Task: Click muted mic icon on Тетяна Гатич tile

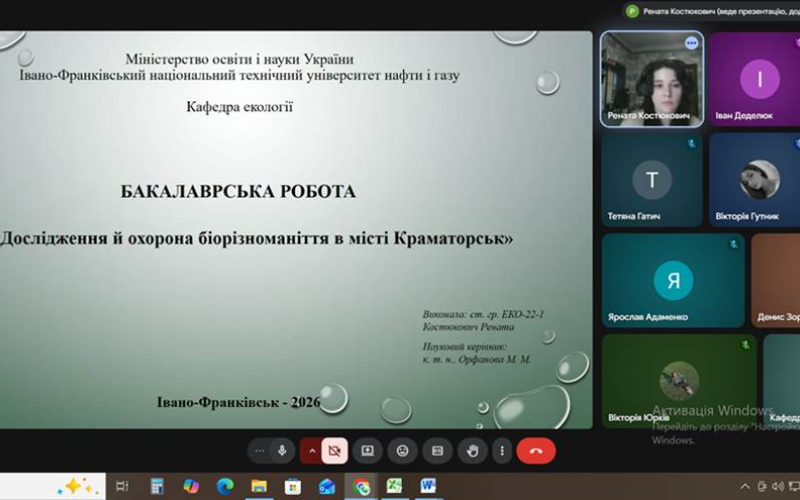Action: (x=691, y=144)
